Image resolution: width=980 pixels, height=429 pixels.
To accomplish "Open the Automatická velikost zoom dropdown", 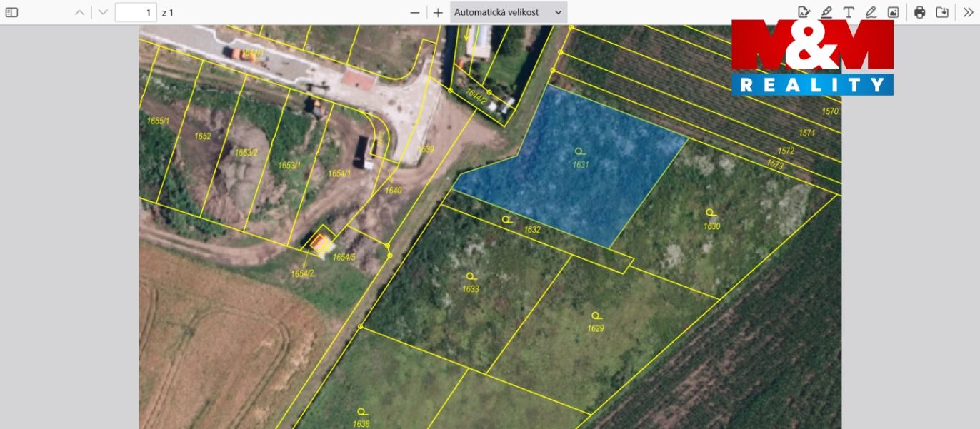I will (x=509, y=12).
